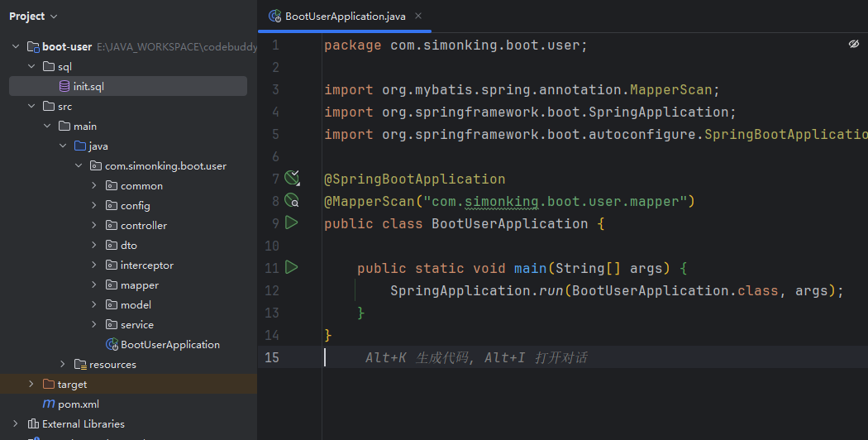Image resolution: width=868 pixels, height=440 pixels.
Task: Click the Spring bean gutter icon at @SpringBootApplication
Action: (292, 178)
